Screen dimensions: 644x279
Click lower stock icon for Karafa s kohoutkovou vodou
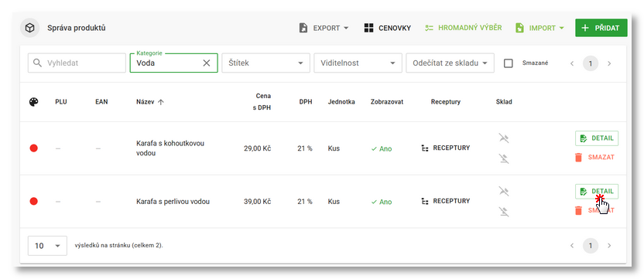click(504, 158)
